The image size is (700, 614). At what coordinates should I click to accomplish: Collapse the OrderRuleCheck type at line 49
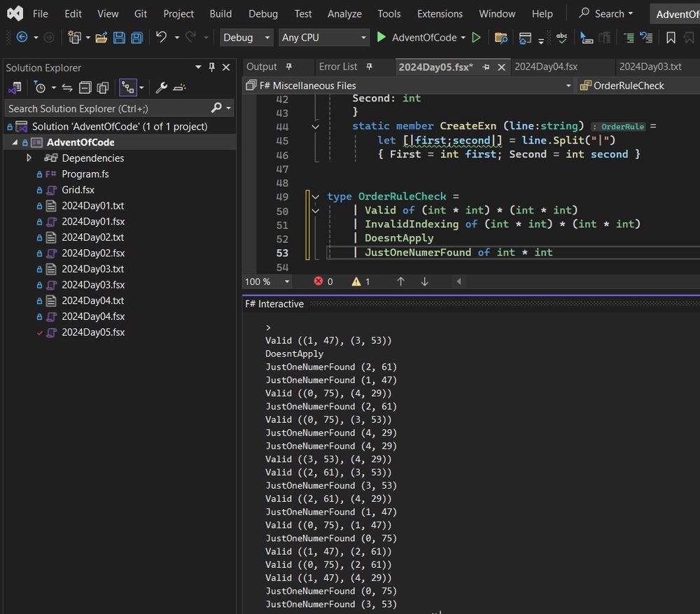click(x=315, y=197)
